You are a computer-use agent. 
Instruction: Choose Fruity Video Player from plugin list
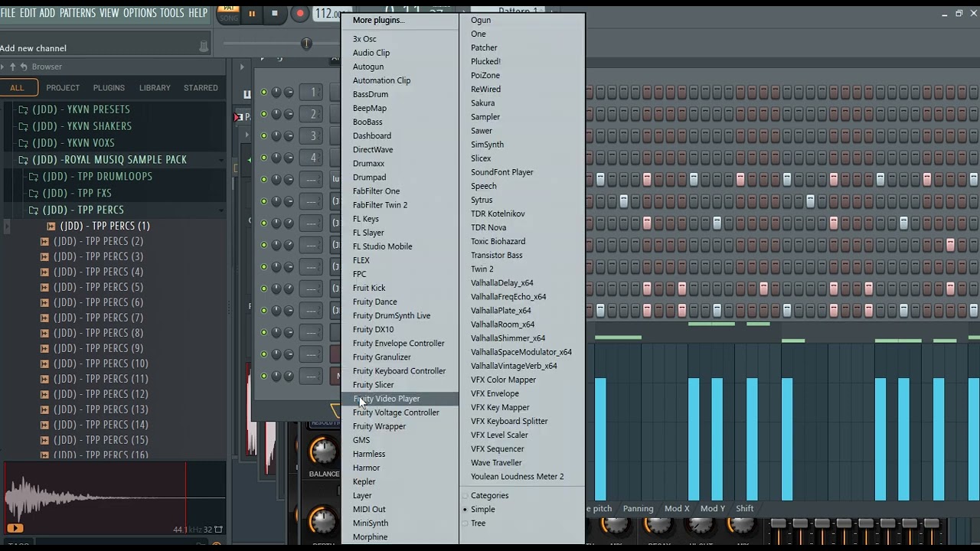click(x=400, y=399)
